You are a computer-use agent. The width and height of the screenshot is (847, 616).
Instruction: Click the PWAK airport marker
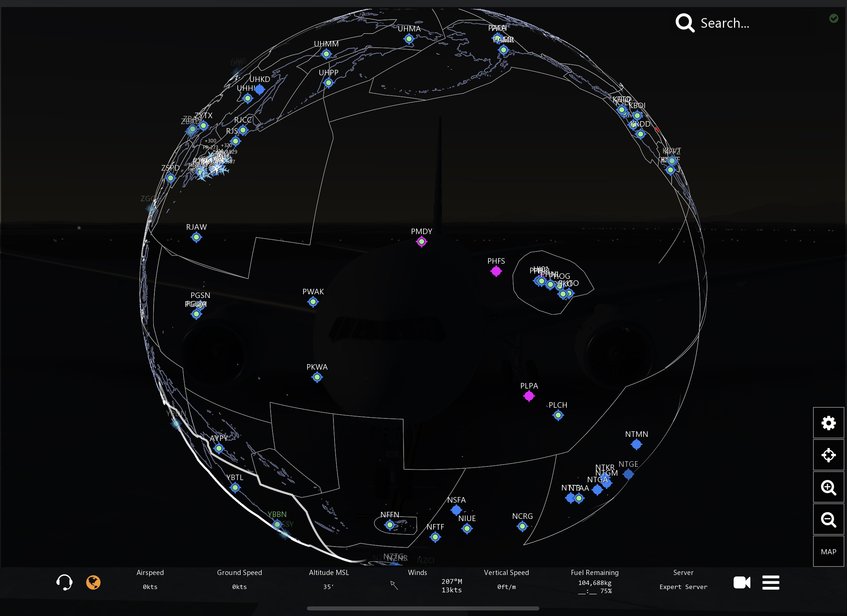click(313, 301)
